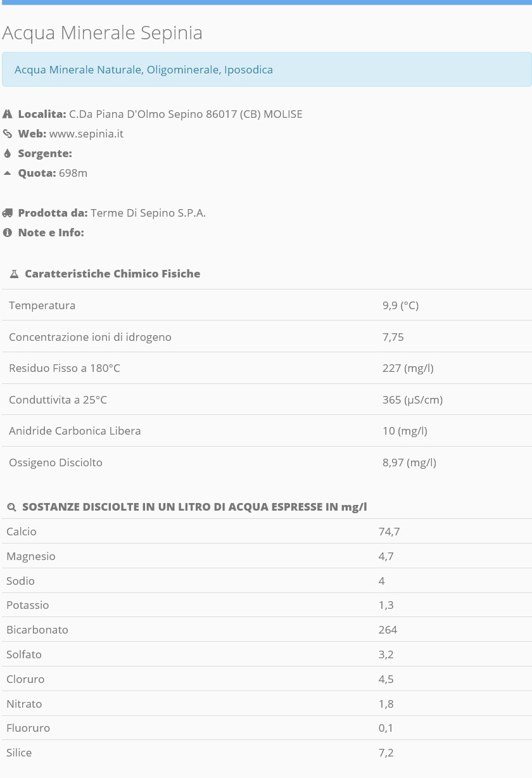This screenshot has height=778, width=532.
Task: Click the flask icon beside Caratteristiche Chimico Fisiche
Action: [15, 274]
